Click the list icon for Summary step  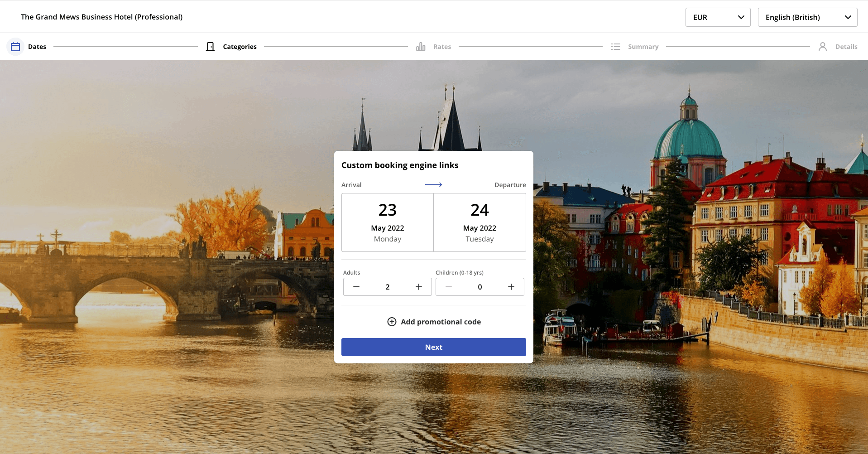coord(615,47)
